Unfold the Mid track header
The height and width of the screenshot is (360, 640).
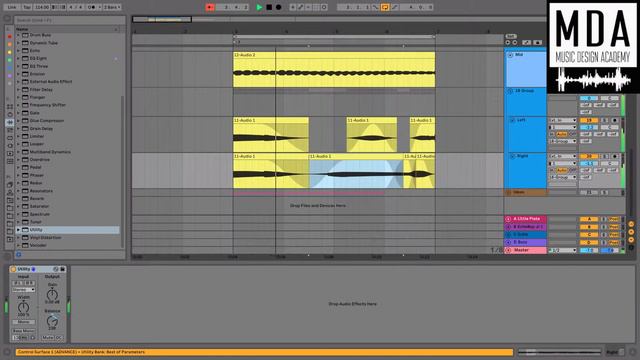510,55
